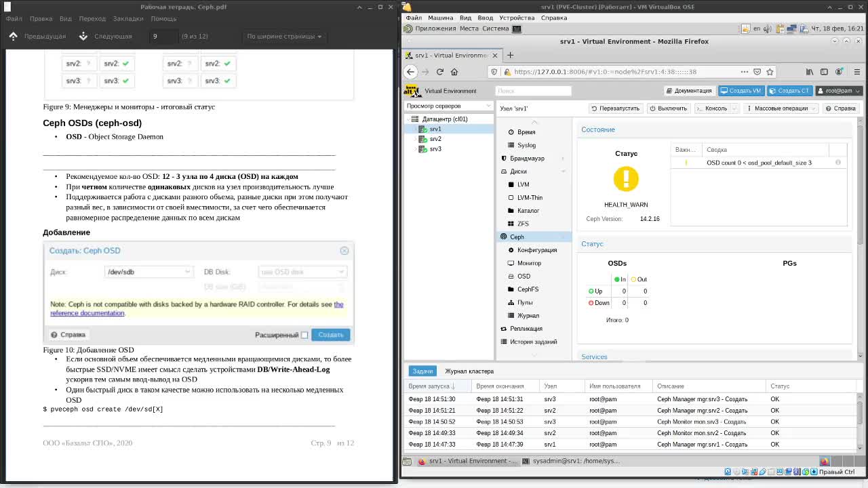Open LVM under Disks

(534, 184)
